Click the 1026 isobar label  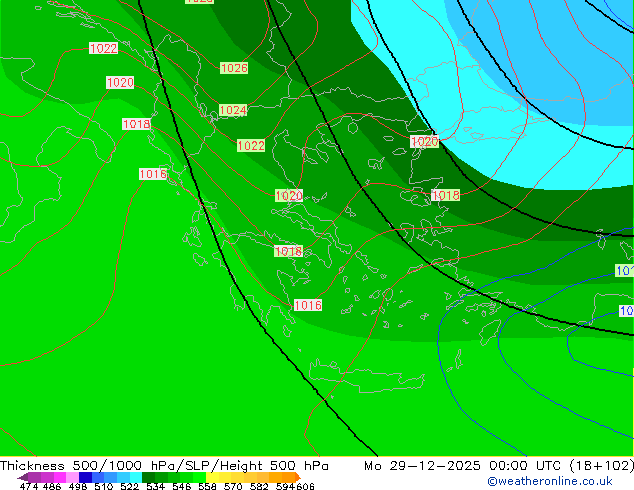pos(234,68)
